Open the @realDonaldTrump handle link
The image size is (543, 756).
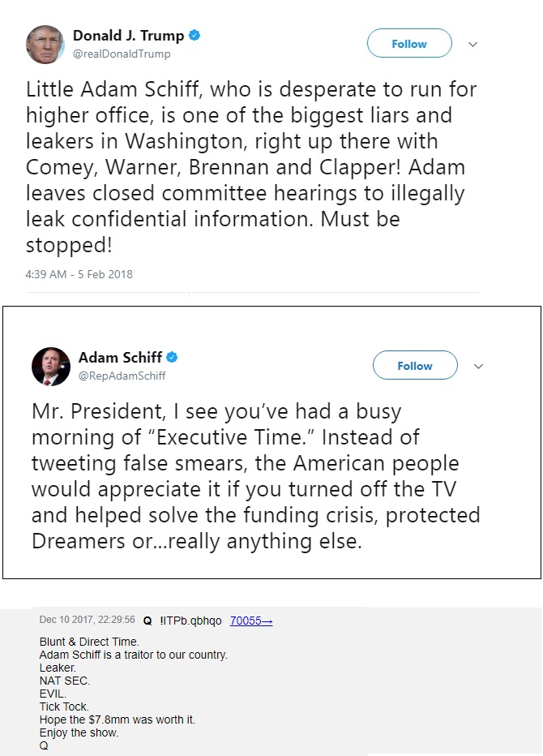(122, 54)
